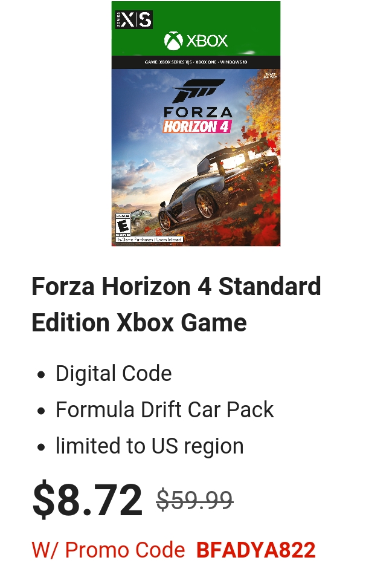Image resolution: width=392 pixels, height=566 pixels.
Task: Click the Forza motorsport emblem logo
Action: [199, 91]
